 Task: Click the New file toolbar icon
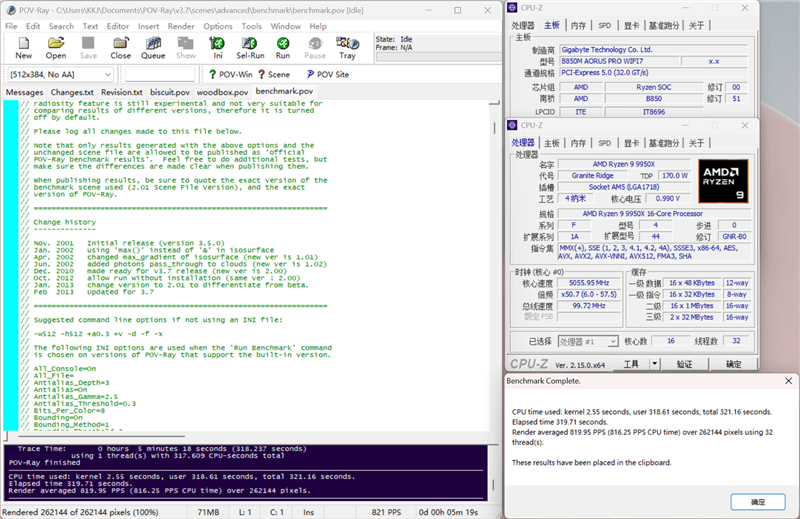23,48
